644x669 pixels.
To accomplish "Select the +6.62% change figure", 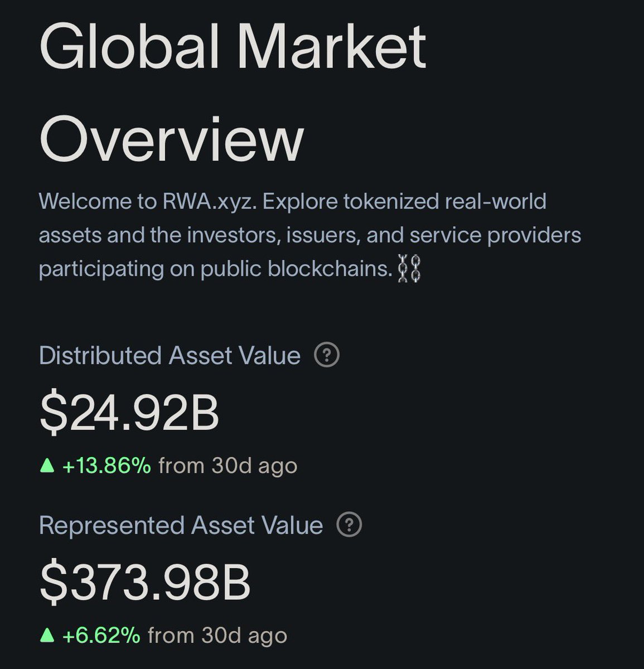I will click(101, 636).
